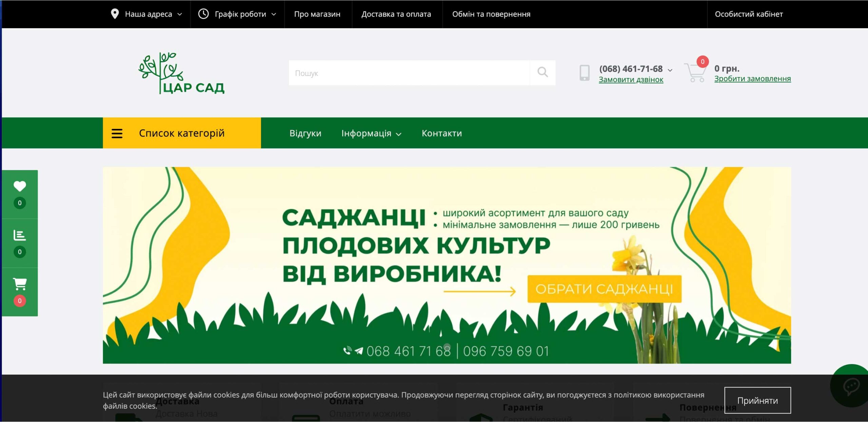
Task: Click the Зробити замовлення link
Action: (x=752, y=79)
